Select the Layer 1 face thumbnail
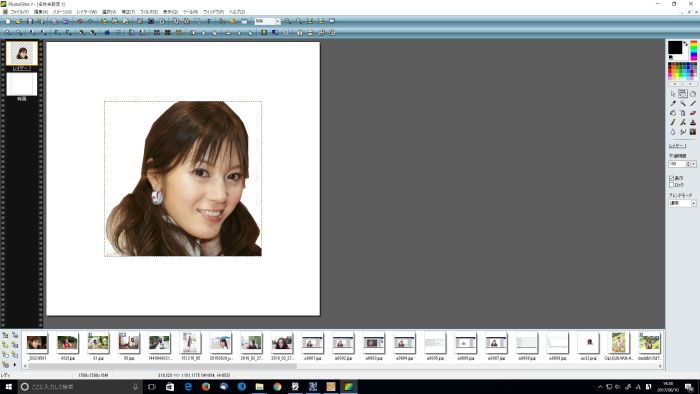 click(21, 54)
